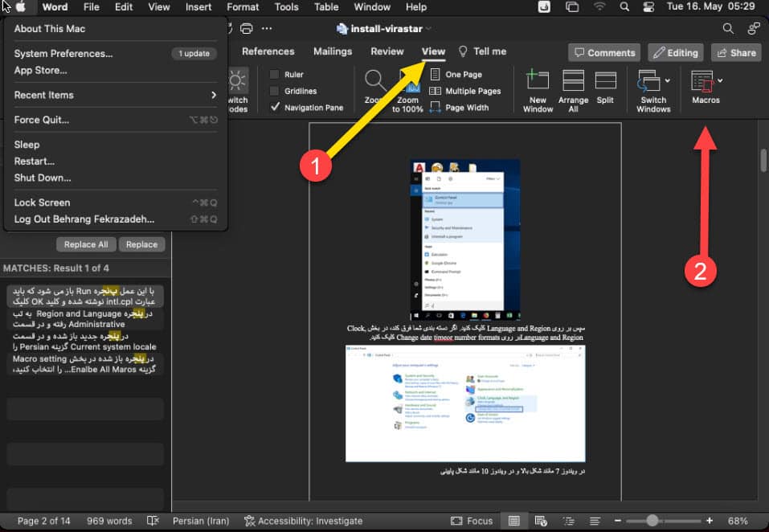Select result with Enalbe All Maros

pyautogui.click(x=84, y=364)
